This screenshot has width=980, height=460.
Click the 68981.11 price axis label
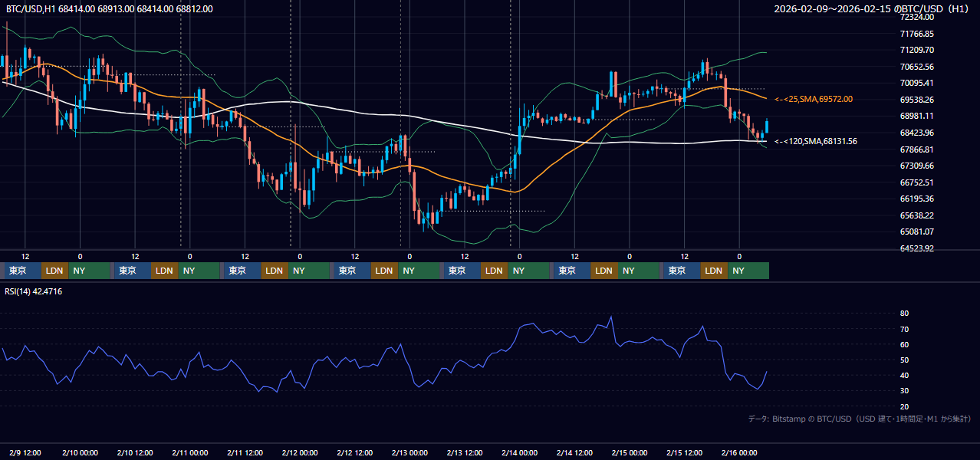pos(917,116)
